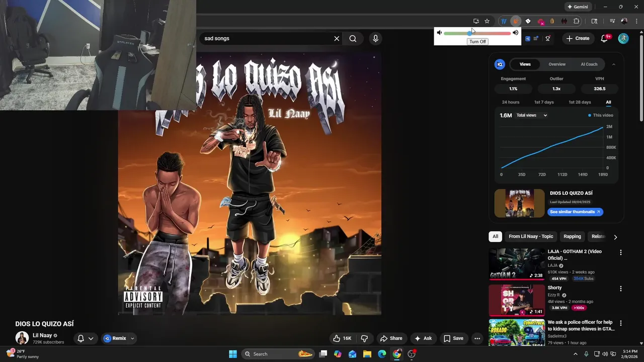Select the All time range
644x362 pixels.
tap(608, 102)
